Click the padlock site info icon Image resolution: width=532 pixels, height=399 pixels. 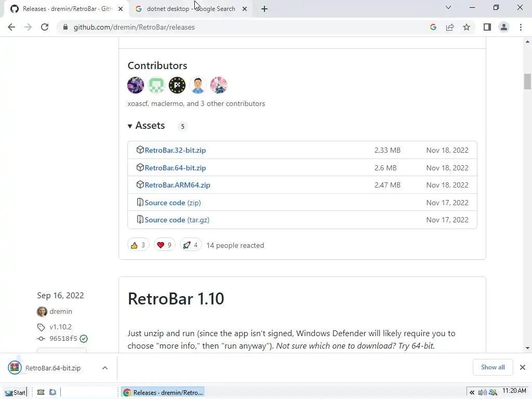(x=65, y=27)
